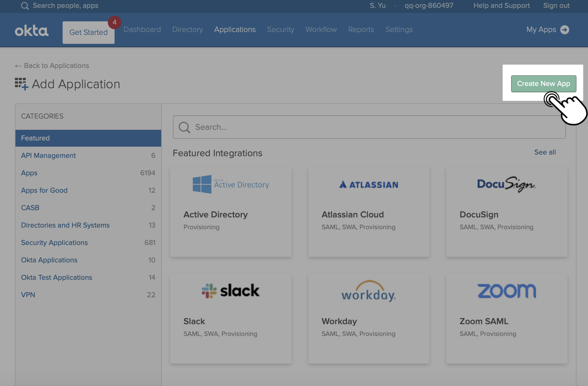Image resolution: width=588 pixels, height=386 pixels.
Task: Click the Active Directory logo tile
Action: coord(231,184)
